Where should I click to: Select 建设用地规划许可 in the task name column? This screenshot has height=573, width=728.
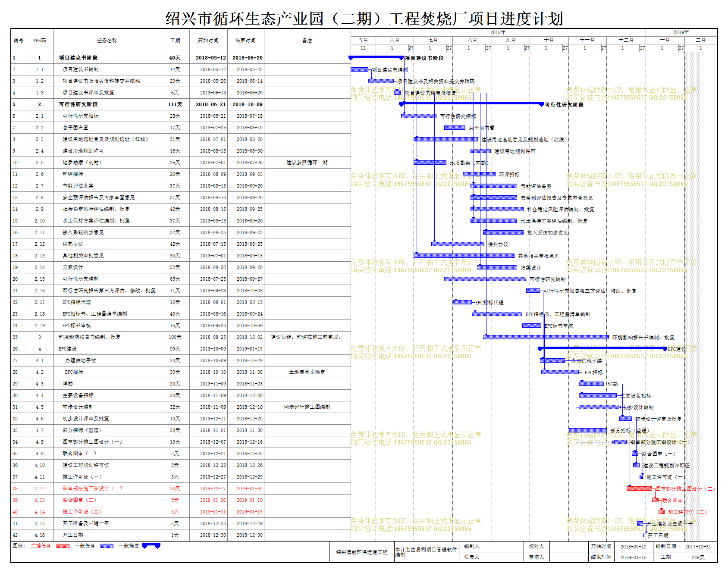tap(83, 151)
